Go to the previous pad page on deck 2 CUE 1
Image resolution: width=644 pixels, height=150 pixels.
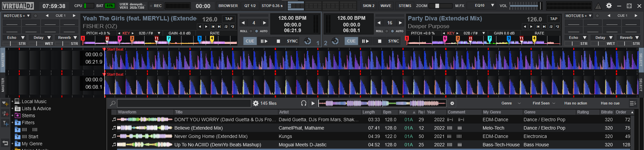point(609,16)
